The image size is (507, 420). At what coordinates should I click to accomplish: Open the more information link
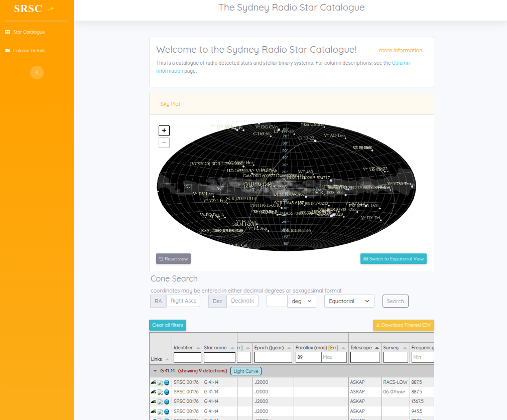click(400, 50)
